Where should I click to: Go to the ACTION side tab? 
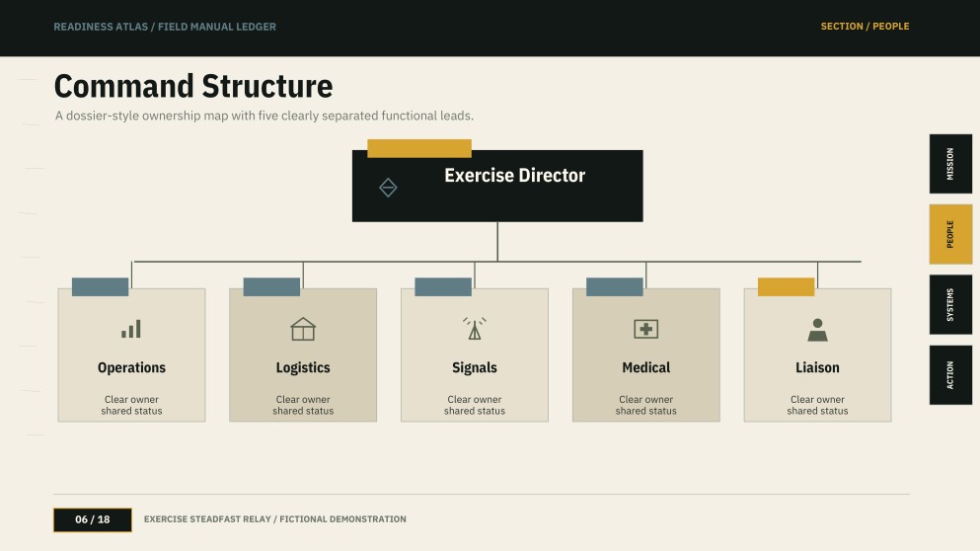point(950,374)
